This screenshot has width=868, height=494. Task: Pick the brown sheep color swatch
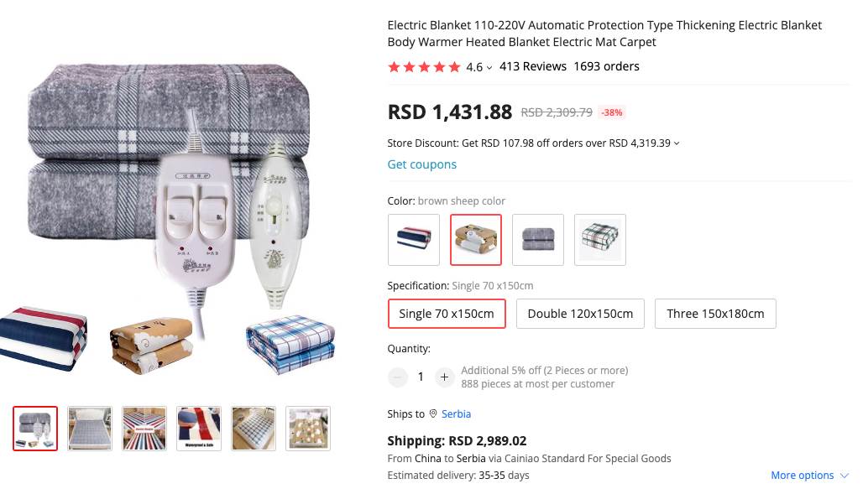coord(476,240)
